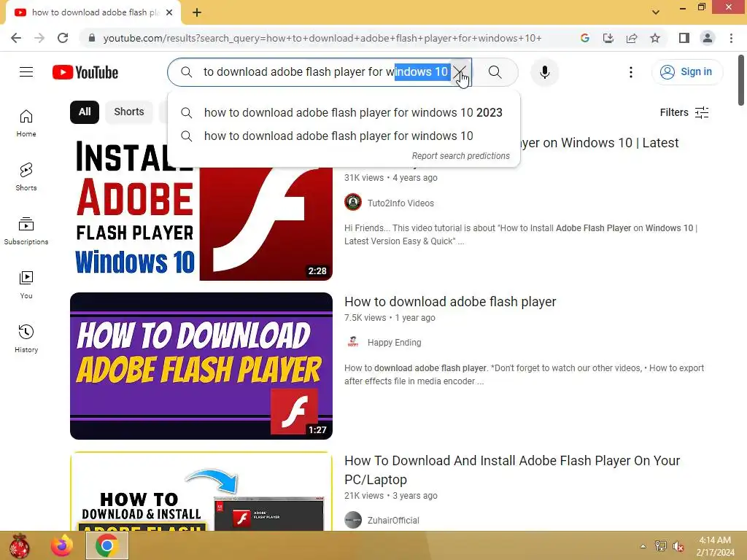Launch Firefox from the taskbar
The height and width of the screenshot is (560, 747).
(x=63, y=545)
